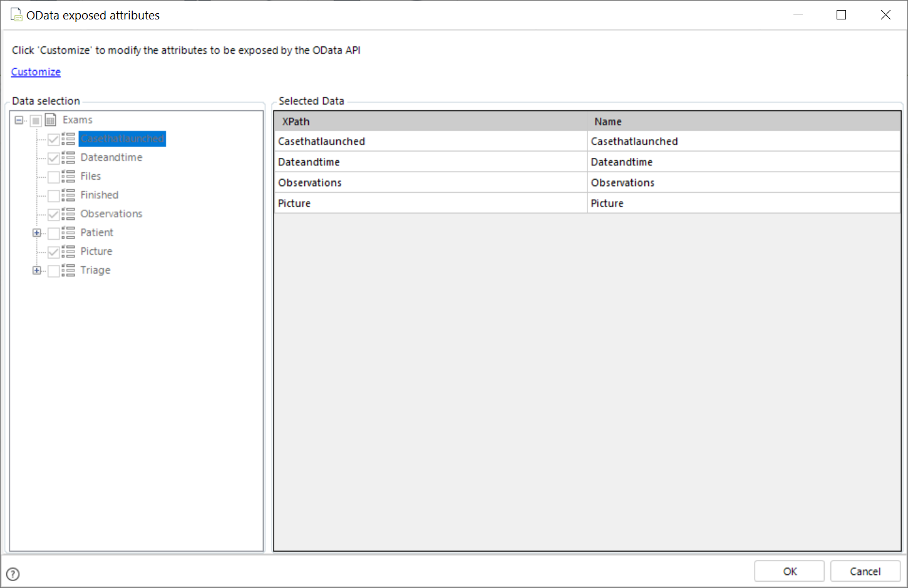The height and width of the screenshot is (588, 908).
Task: Select the Patient tree item
Action: tap(97, 233)
